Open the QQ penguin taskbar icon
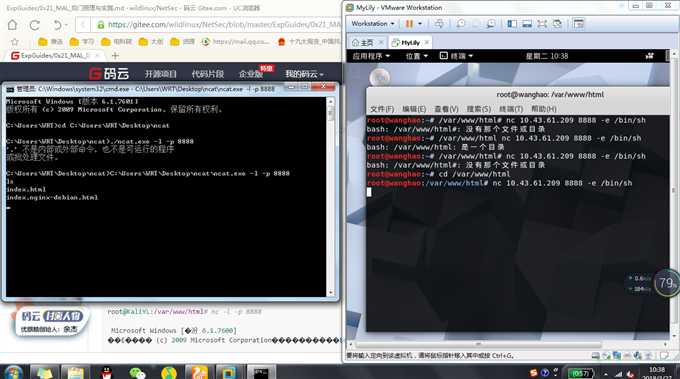Screen dimensions: 680x379 point(106,372)
